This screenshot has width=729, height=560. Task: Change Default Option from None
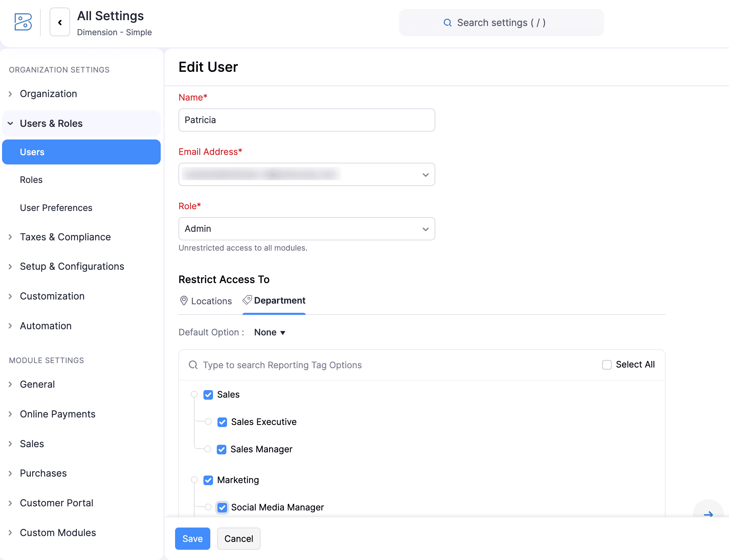click(x=269, y=332)
